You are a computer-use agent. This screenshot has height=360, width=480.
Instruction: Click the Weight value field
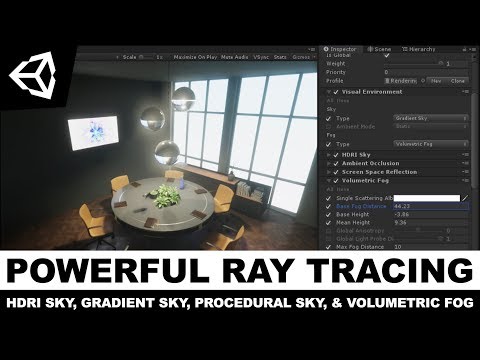pos(457,64)
